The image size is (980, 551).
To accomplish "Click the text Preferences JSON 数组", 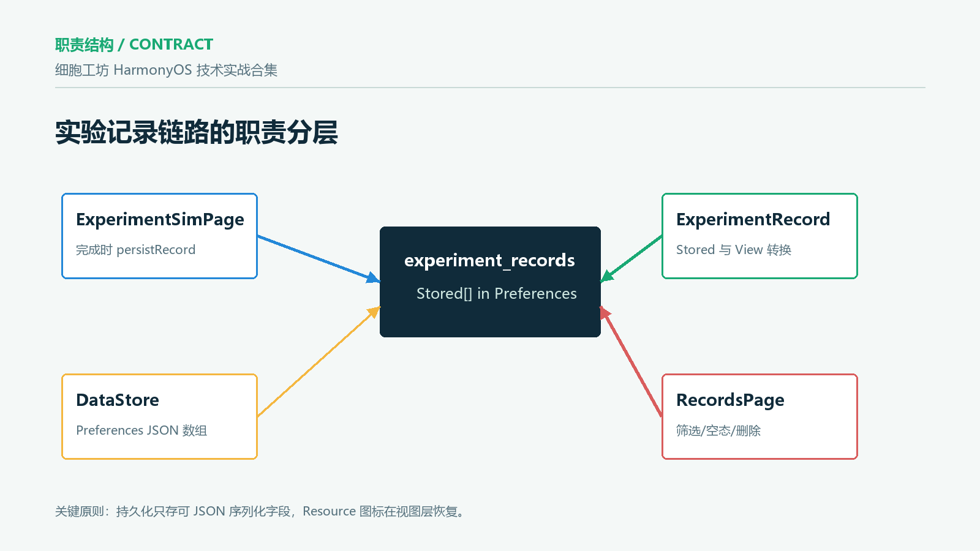I will [x=141, y=430].
